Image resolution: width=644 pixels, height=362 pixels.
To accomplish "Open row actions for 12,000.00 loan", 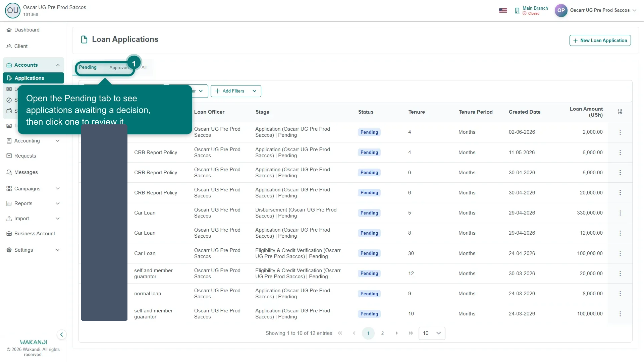I will click(x=620, y=233).
